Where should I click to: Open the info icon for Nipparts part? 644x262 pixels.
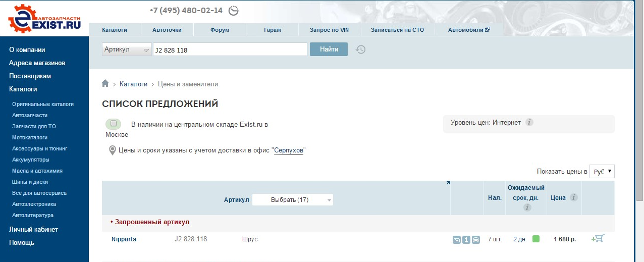coord(466,240)
